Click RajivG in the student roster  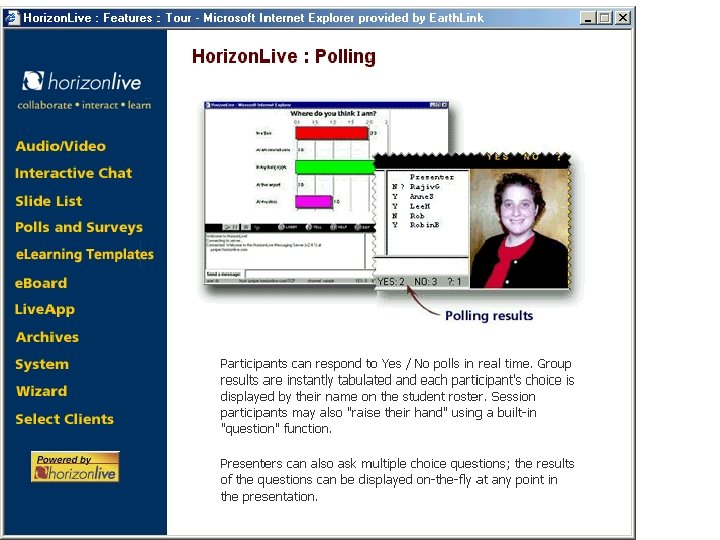pyautogui.click(x=425, y=187)
